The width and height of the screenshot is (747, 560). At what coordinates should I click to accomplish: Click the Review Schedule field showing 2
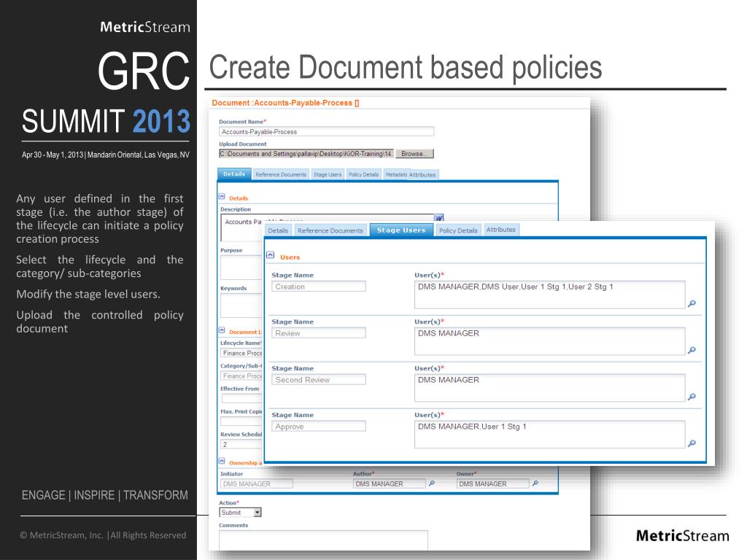(x=242, y=444)
